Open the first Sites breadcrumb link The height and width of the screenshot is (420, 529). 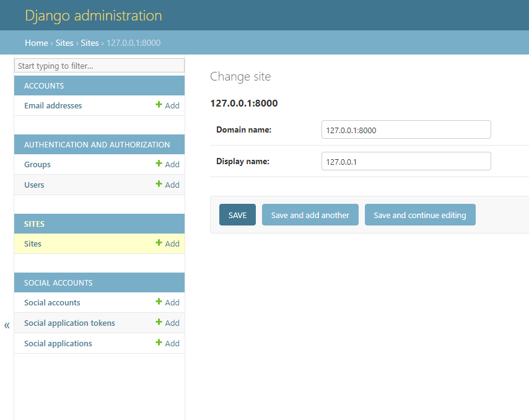(x=64, y=43)
